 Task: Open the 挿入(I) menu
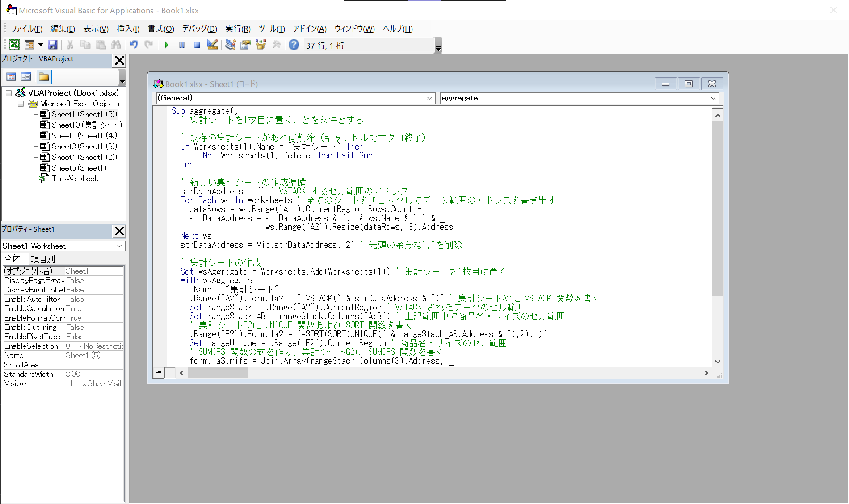(x=128, y=29)
